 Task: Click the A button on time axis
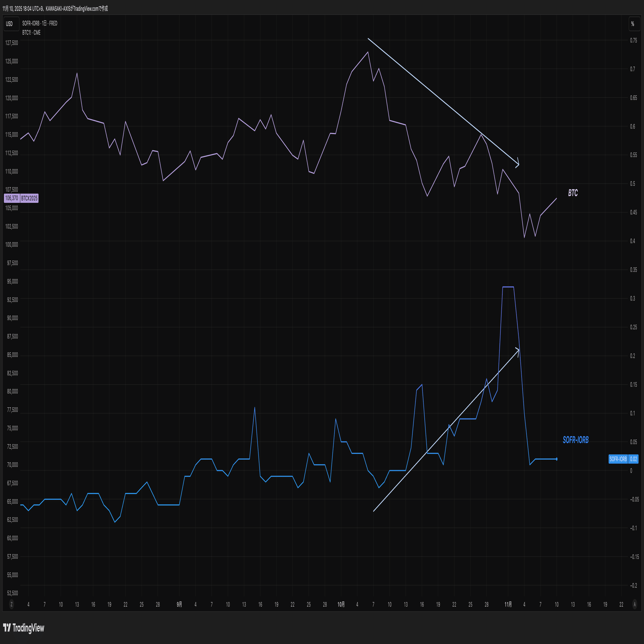(x=635, y=604)
